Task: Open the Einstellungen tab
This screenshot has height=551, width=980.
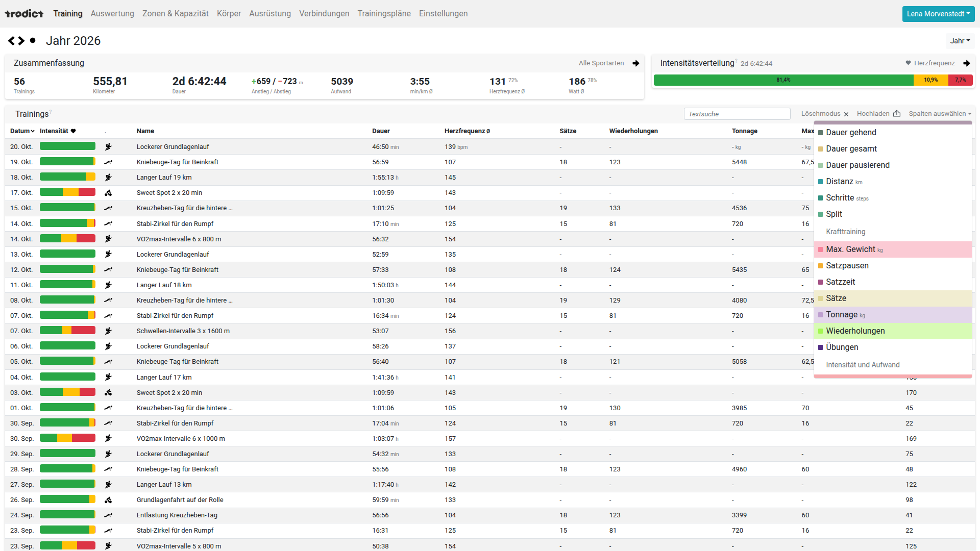Action: [x=443, y=14]
